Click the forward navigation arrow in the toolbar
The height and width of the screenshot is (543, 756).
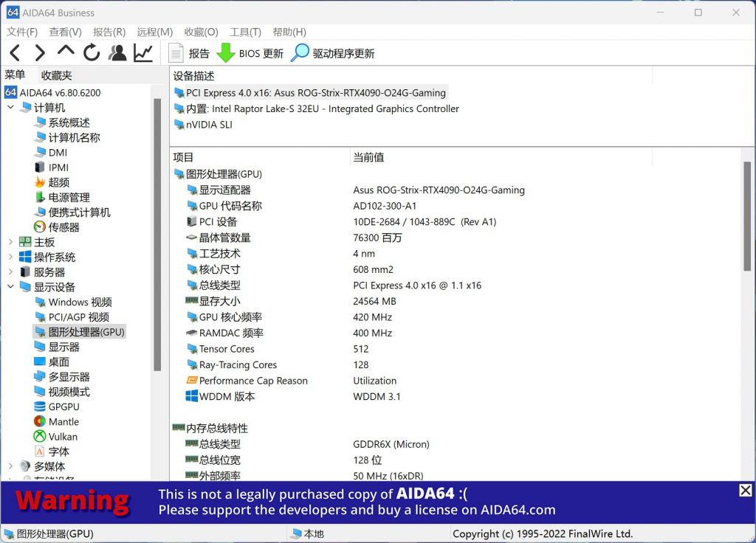tap(40, 52)
